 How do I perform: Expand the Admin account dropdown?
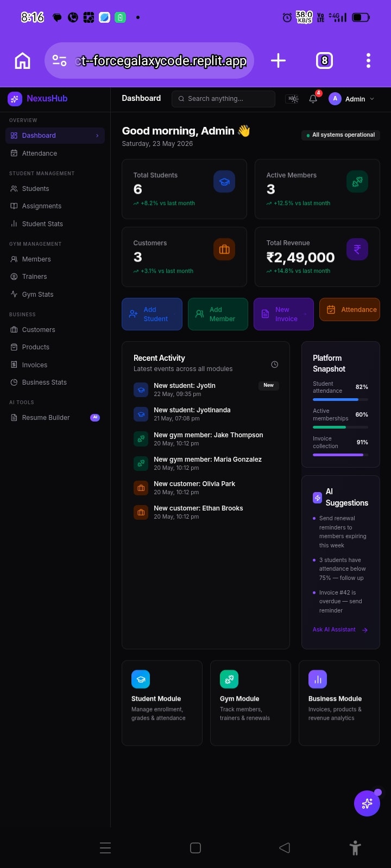(352, 99)
